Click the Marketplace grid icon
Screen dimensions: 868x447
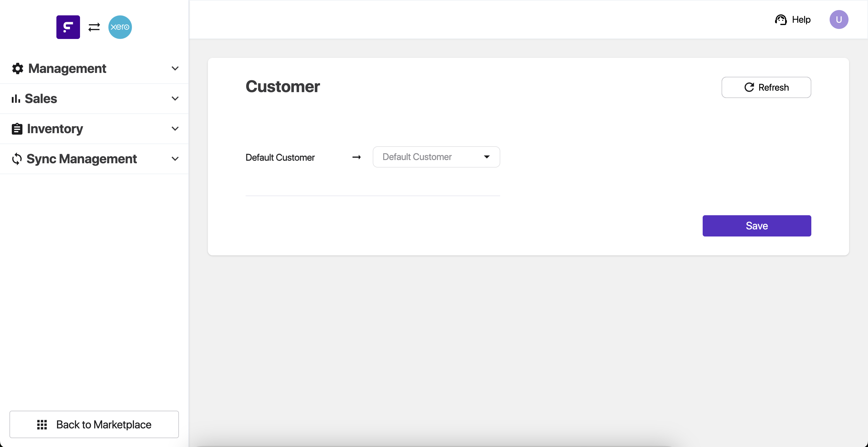coord(42,425)
